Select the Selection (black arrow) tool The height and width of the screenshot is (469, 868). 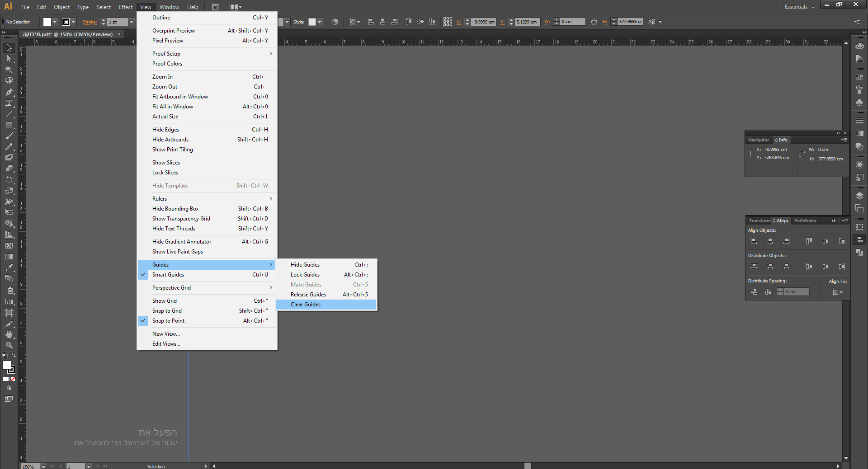pyautogui.click(x=9, y=48)
